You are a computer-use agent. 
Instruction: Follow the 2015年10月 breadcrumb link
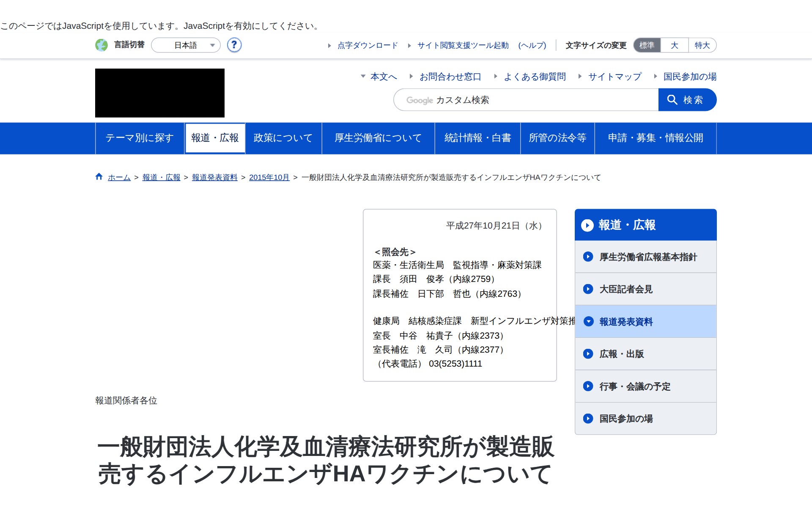pyautogui.click(x=269, y=177)
